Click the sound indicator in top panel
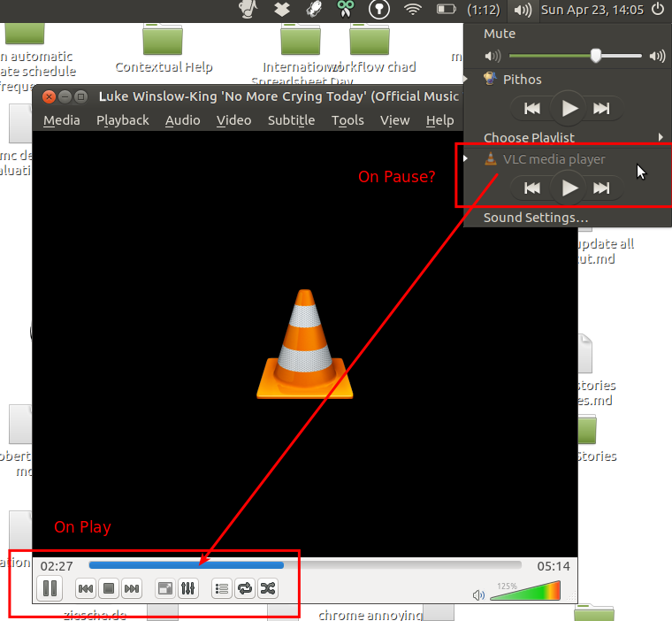 pos(523,10)
